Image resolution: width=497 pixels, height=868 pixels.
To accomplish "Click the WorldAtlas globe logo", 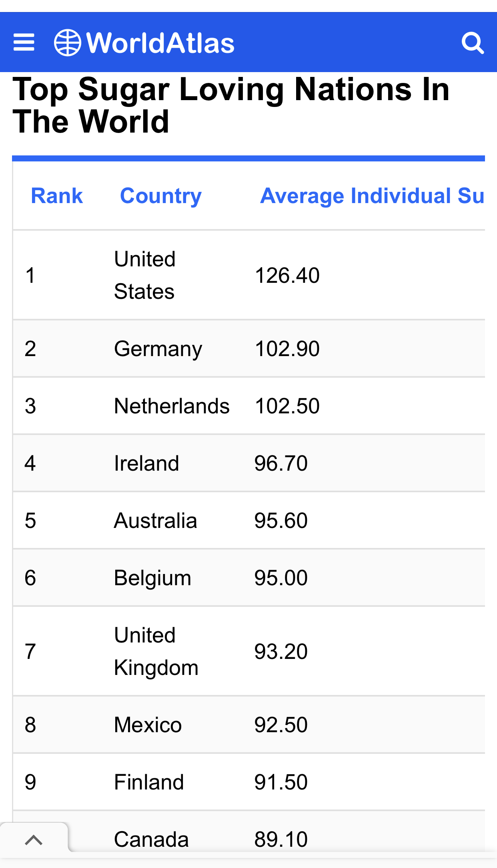I will (67, 42).
